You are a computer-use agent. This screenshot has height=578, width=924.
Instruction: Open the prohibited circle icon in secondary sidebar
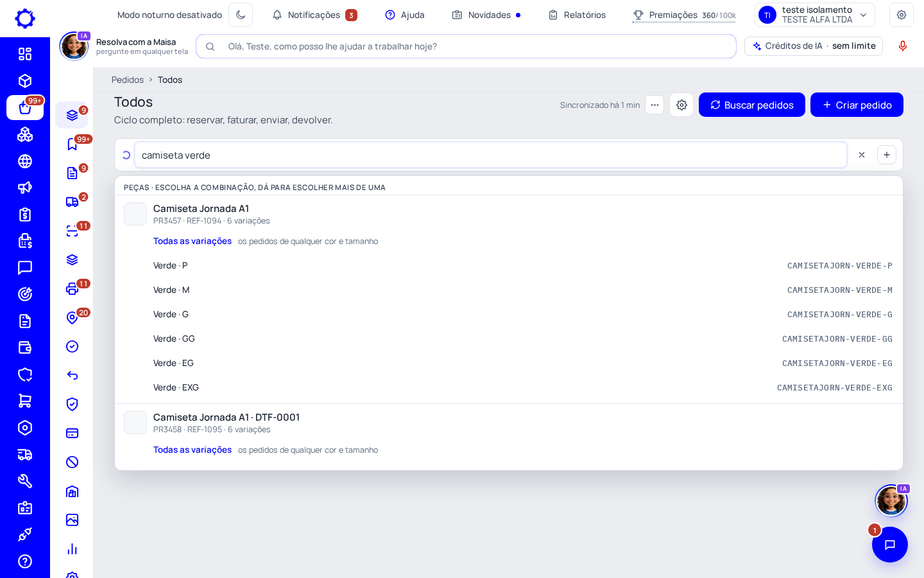point(73,462)
